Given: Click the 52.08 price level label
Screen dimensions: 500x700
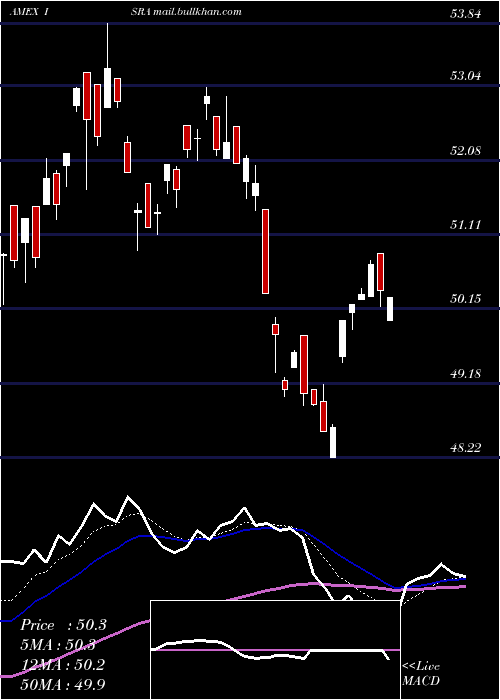Looking at the screenshot, I should coord(466,150).
